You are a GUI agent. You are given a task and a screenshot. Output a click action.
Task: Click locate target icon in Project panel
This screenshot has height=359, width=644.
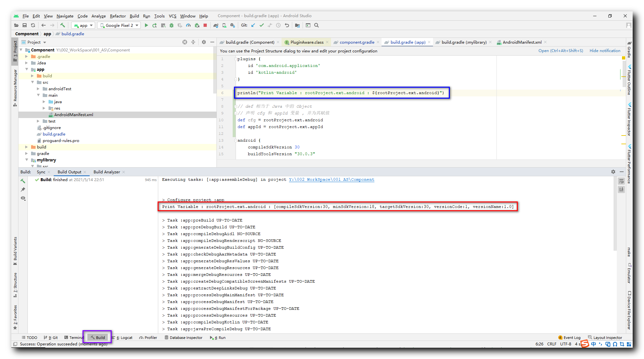[184, 42]
